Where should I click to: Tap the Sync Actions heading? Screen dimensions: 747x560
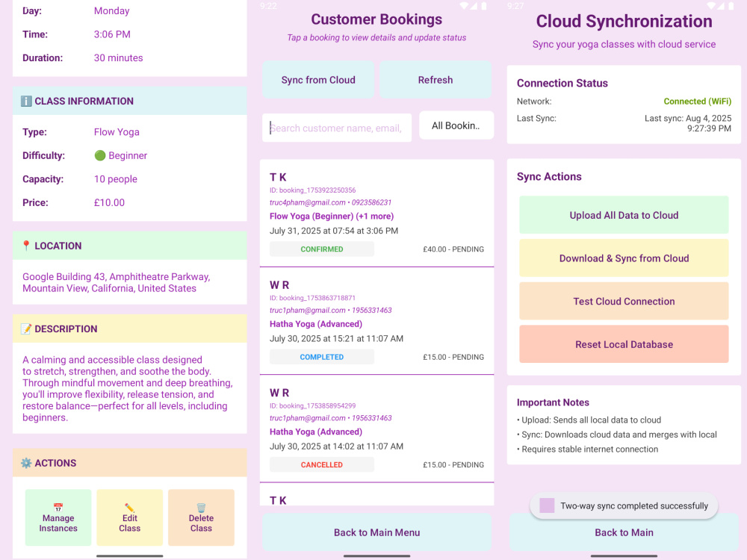pyautogui.click(x=549, y=177)
